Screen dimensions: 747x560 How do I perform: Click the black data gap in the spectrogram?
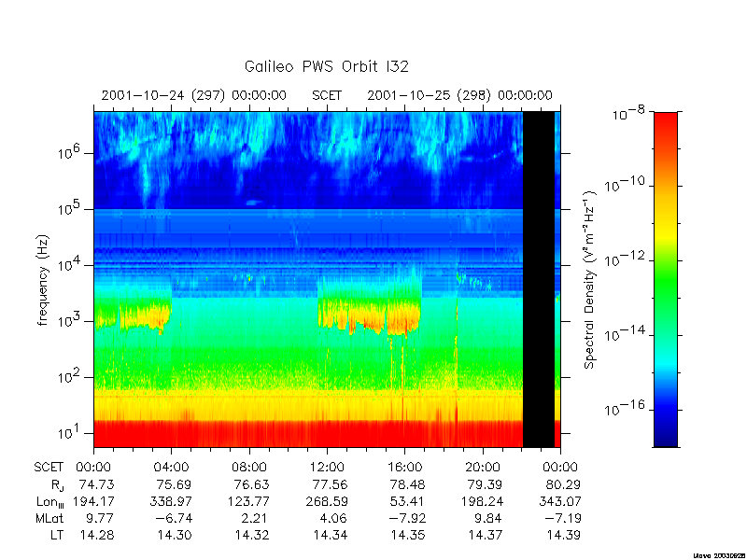click(x=539, y=279)
